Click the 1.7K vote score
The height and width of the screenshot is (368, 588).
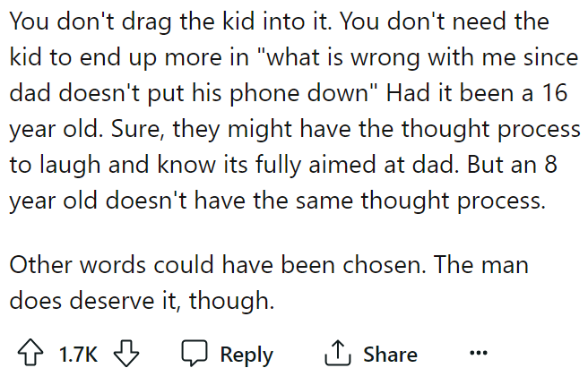tap(78, 355)
